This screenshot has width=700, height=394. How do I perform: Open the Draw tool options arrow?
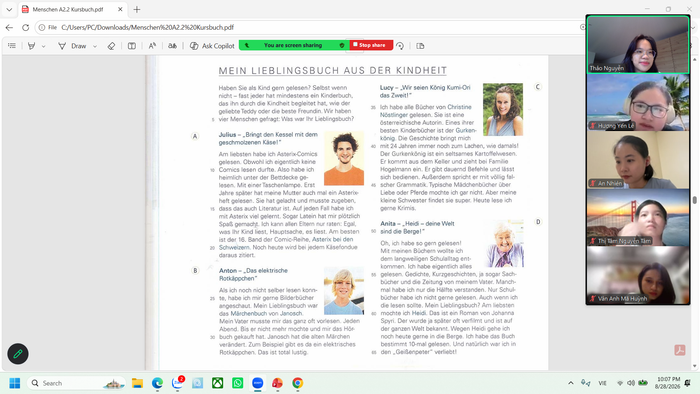click(x=95, y=46)
